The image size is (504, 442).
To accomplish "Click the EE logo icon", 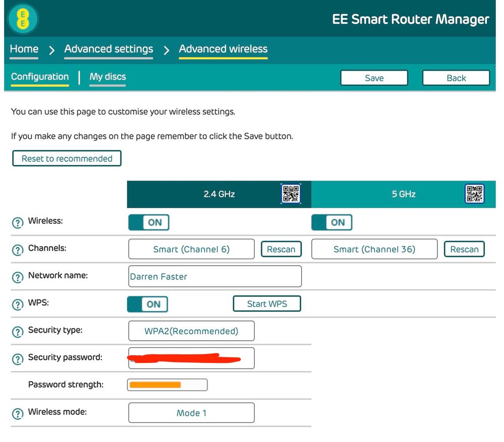I will (23, 19).
